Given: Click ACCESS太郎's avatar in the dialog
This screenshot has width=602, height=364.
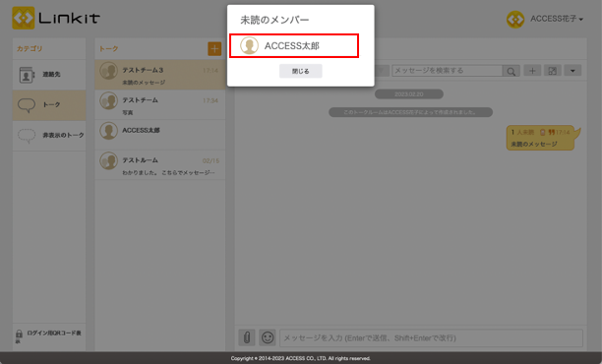Looking at the screenshot, I should 249,45.
